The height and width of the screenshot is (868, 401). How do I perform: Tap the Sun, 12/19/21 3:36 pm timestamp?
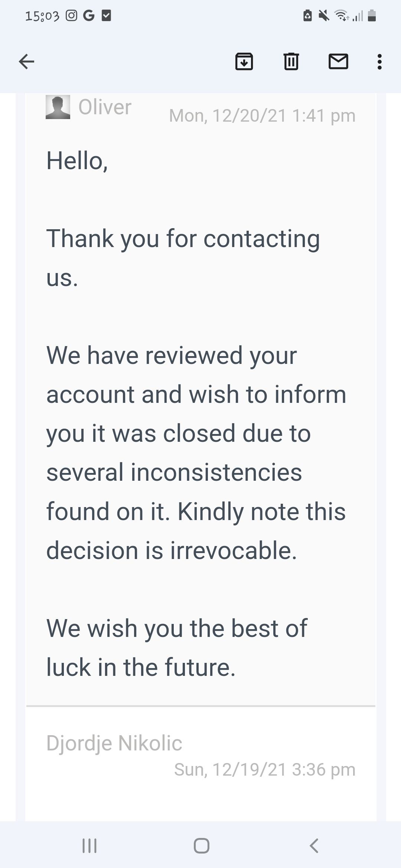tap(265, 769)
